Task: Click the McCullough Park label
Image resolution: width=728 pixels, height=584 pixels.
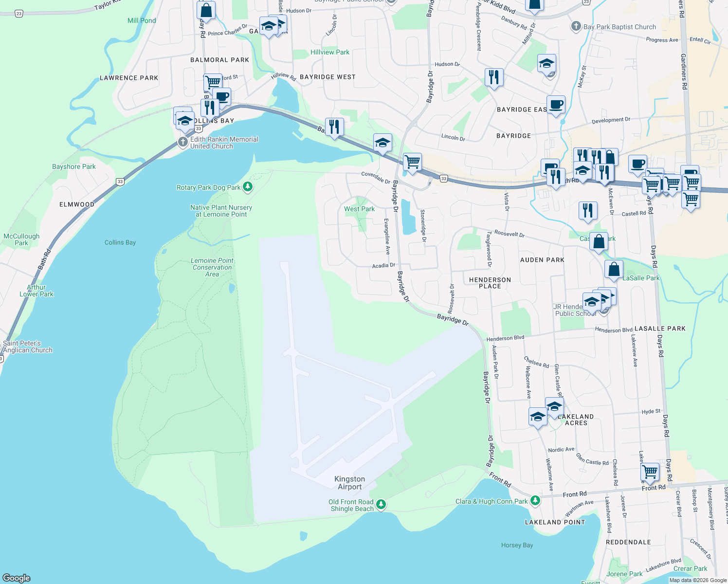Action: pyautogui.click(x=21, y=239)
